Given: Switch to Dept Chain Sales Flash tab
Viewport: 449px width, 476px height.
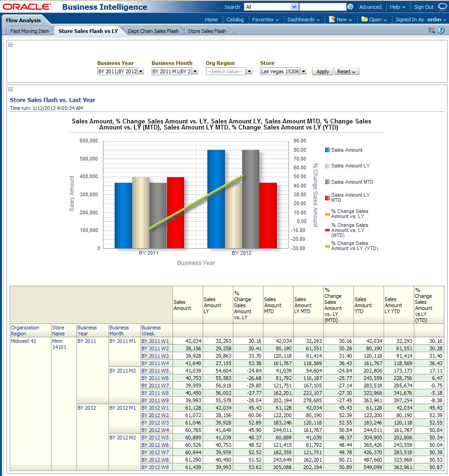Looking at the screenshot, I should pyautogui.click(x=153, y=31).
